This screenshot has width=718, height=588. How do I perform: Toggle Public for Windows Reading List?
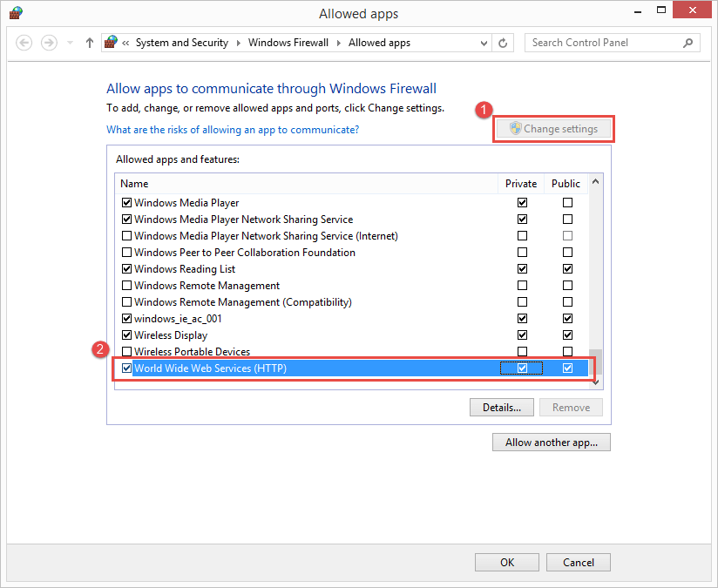[x=567, y=268]
